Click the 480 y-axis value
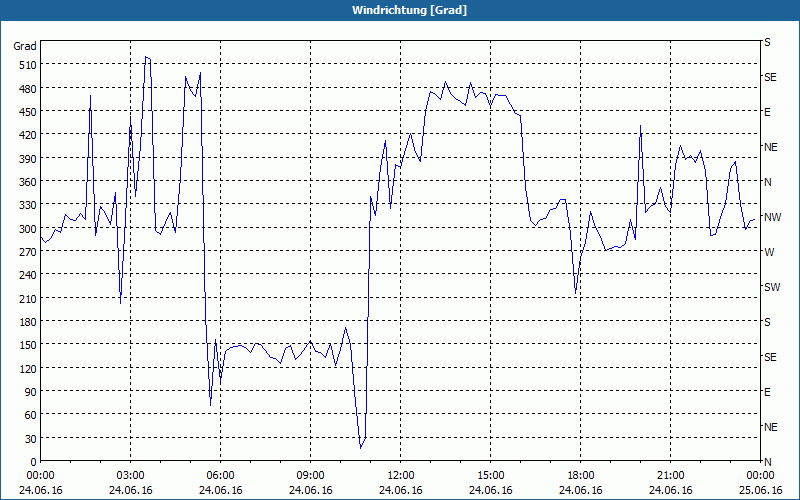Screen dimensions: 800x500 tap(28, 88)
